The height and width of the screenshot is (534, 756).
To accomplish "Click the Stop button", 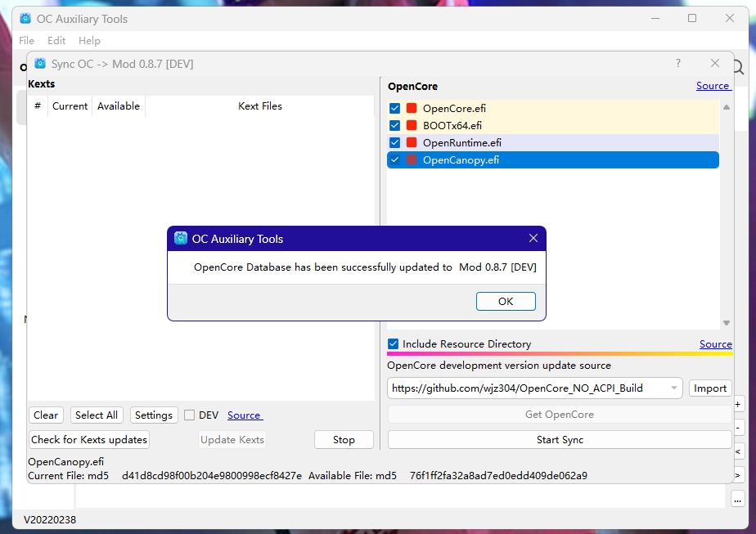I will pyautogui.click(x=344, y=440).
